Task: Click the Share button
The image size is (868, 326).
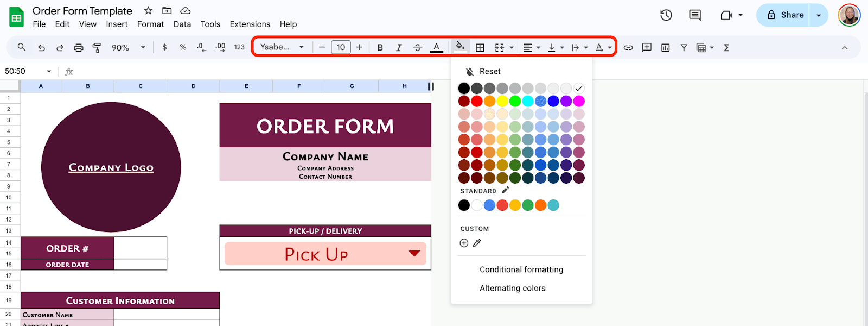Action: pos(785,15)
